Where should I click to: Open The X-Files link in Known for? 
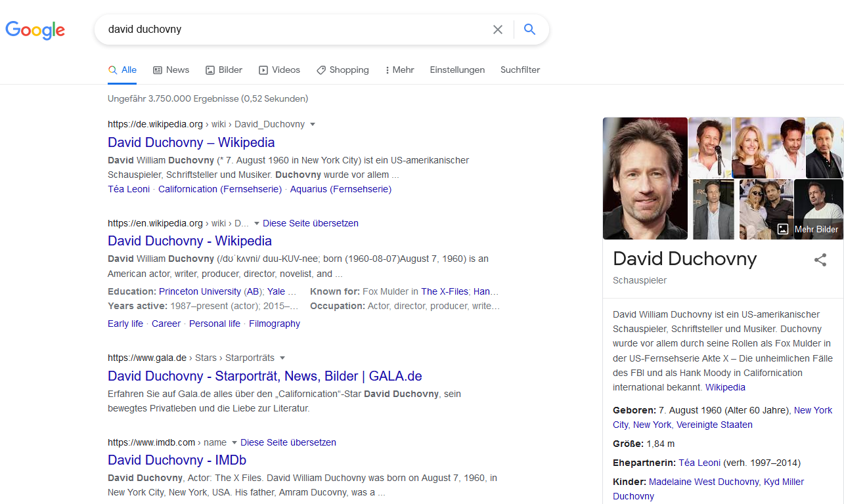pyautogui.click(x=445, y=291)
